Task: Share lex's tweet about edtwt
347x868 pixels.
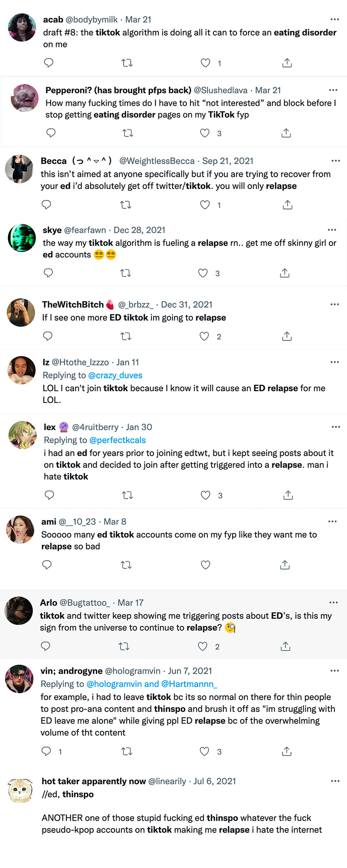Action: click(x=288, y=495)
